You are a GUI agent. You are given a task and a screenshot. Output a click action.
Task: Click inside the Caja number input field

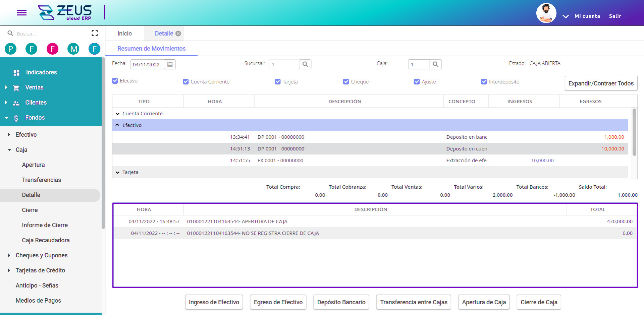coord(418,64)
